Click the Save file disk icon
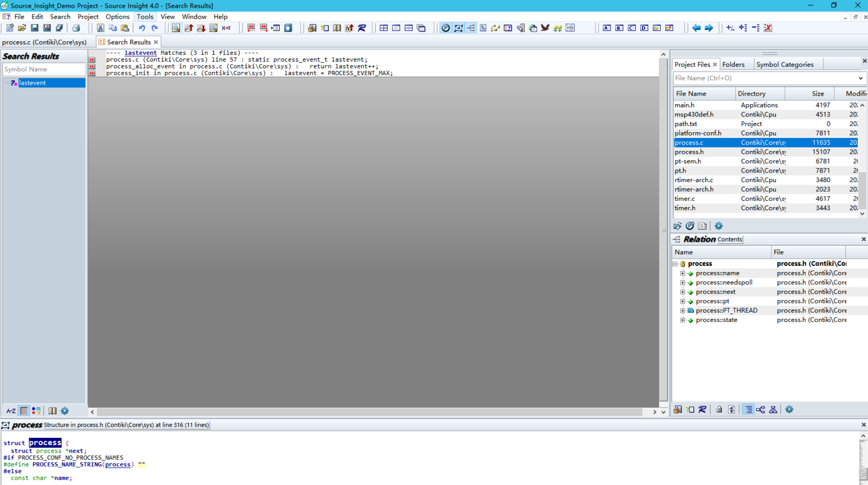Viewport: 868px width, 485px height. tap(35, 28)
